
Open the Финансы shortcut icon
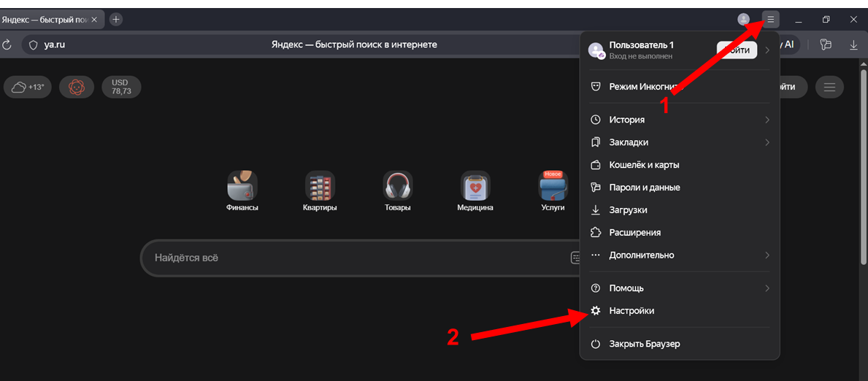pos(242,186)
